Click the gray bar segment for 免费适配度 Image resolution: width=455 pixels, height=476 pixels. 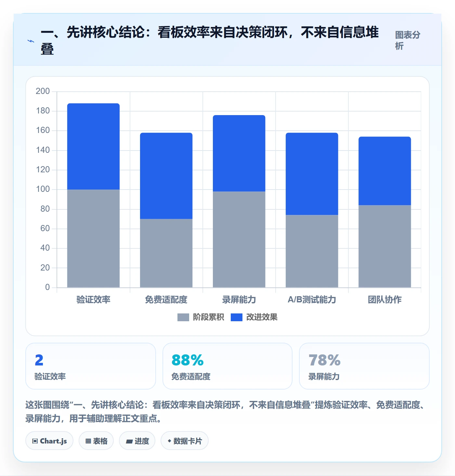coord(166,253)
